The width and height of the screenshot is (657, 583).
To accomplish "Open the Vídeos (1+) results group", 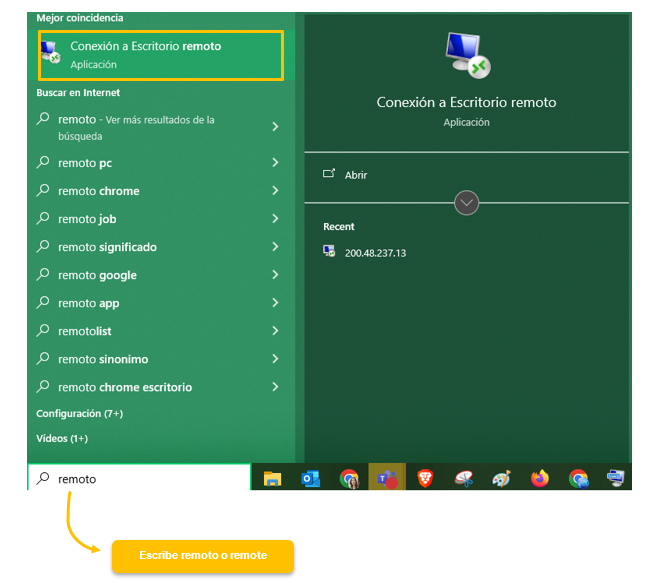I will (x=62, y=438).
